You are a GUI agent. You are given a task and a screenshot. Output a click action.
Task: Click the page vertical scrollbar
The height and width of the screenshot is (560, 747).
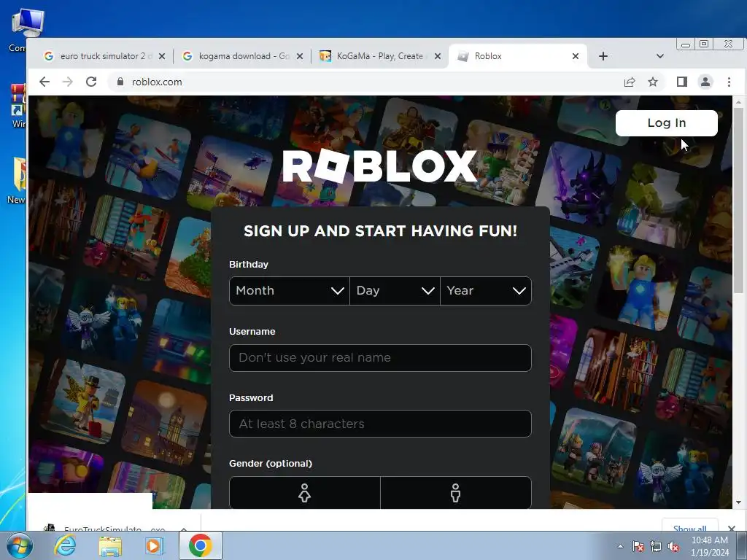pos(738,200)
